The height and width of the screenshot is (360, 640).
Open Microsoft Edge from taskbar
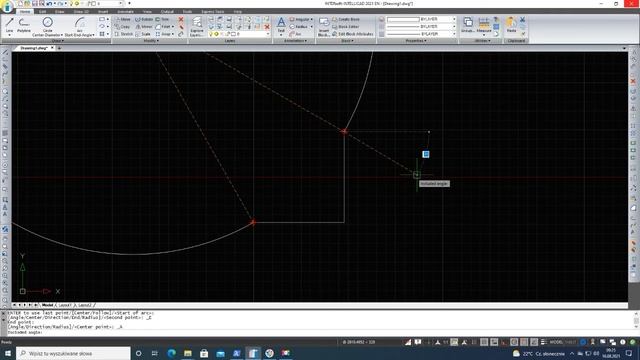171,353
